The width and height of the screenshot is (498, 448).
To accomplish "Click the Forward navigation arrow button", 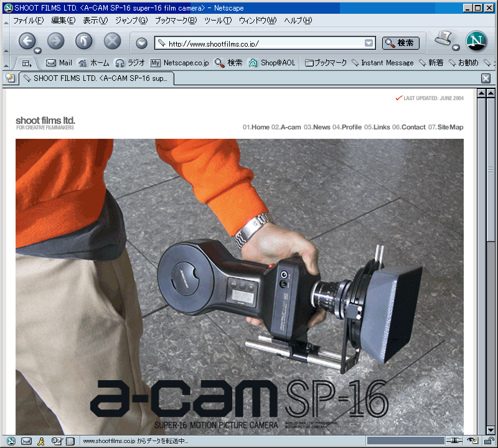I will (55, 41).
